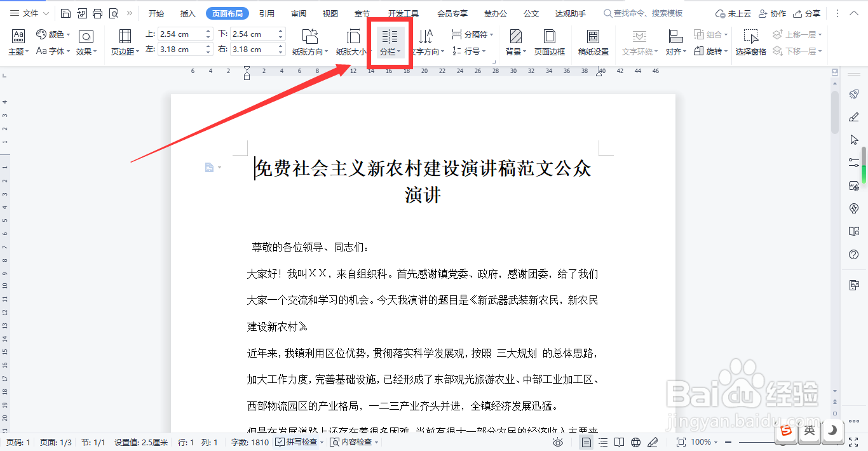Screen dimensions: 868x451
Task: Open the zoom percentage dropdown
Action: click(x=707, y=441)
